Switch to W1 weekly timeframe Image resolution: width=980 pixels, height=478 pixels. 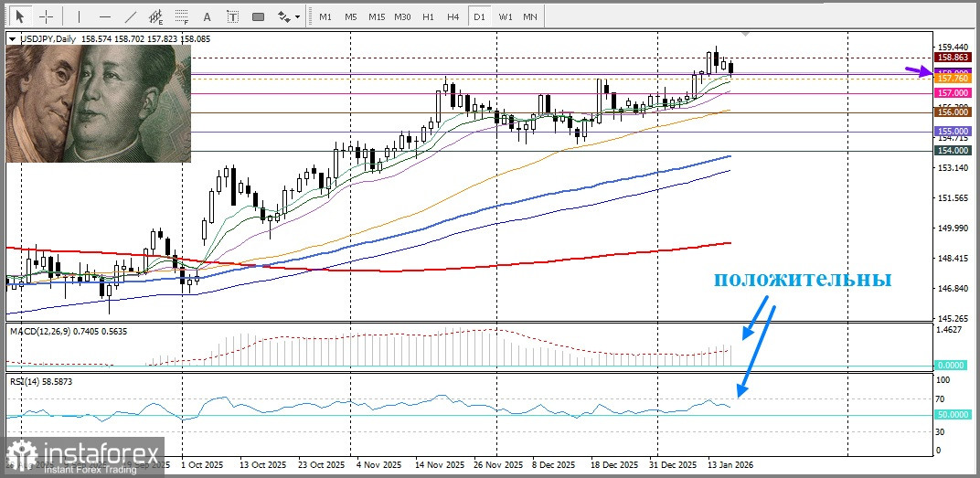pyautogui.click(x=505, y=16)
